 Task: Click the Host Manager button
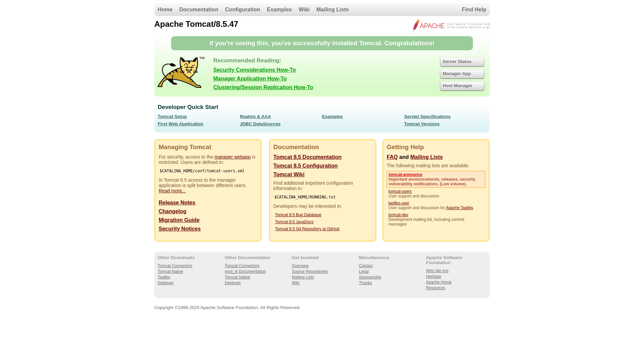tap(462, 86)
